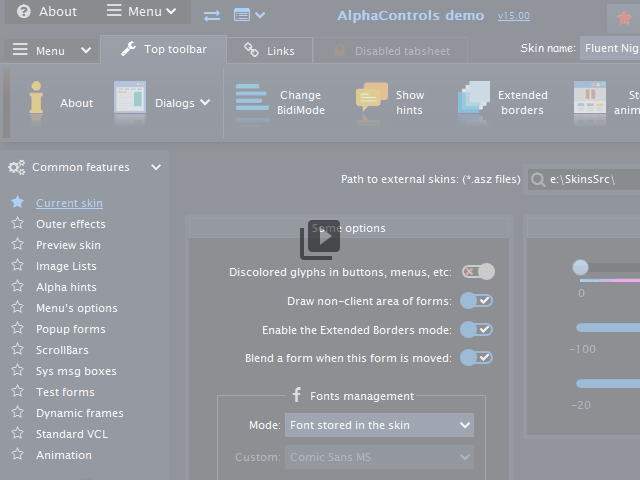Click the star icon next to Test forms
Image resolution: width=640 pixels, height=480 pixels.
[x=18, y=391]
